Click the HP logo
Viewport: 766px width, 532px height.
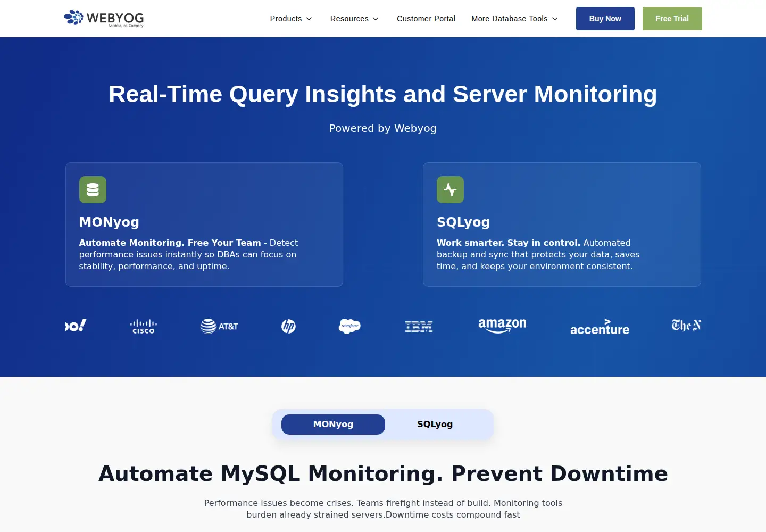click(x=288, y=326)
